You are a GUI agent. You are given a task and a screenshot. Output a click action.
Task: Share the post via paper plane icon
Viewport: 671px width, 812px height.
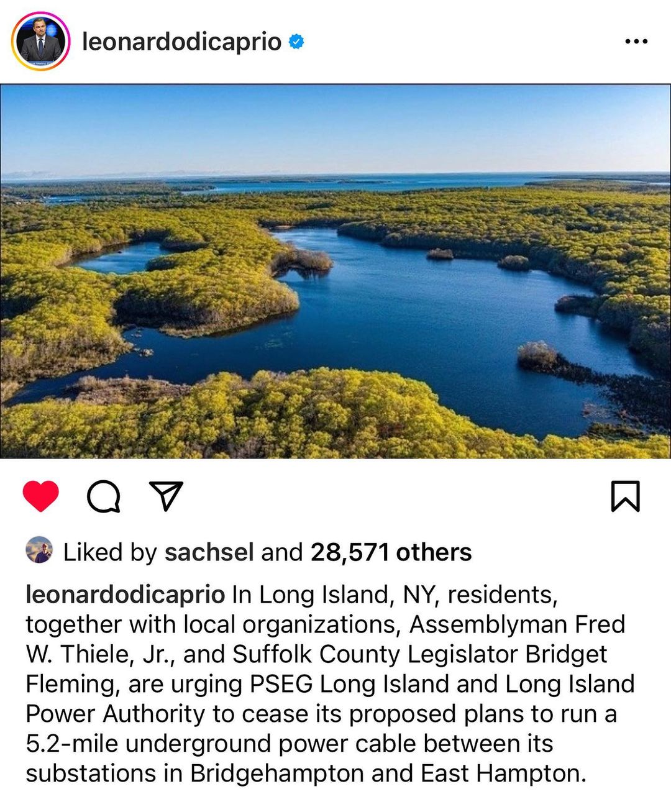(x=166, y=496)
